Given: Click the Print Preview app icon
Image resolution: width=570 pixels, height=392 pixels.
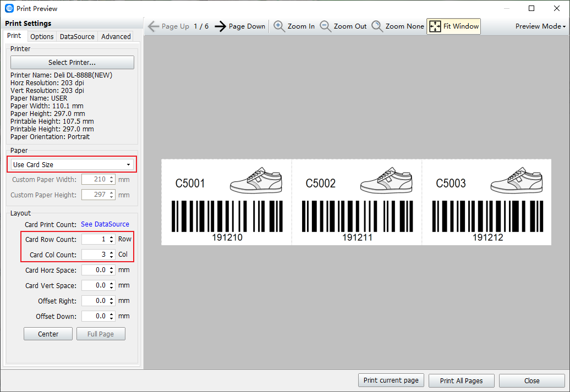Looking at the screenshot, I should (9, 8).
